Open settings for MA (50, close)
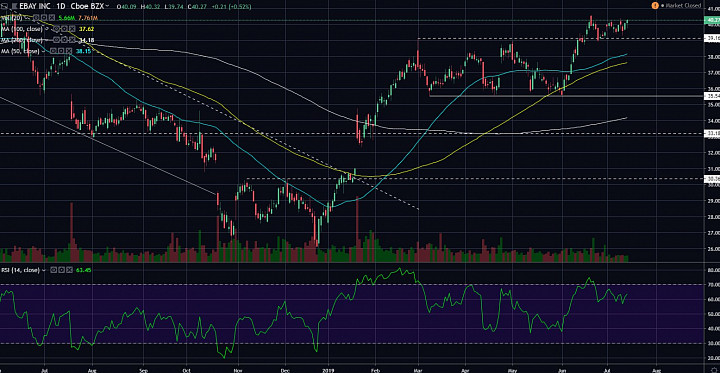 click(x=61, y=51)
